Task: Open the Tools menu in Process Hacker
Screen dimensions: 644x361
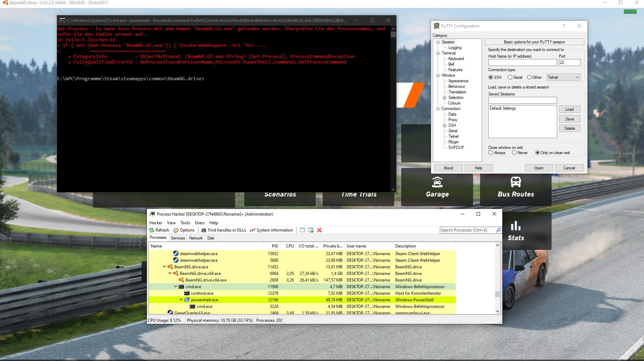Action: (185, 223)
